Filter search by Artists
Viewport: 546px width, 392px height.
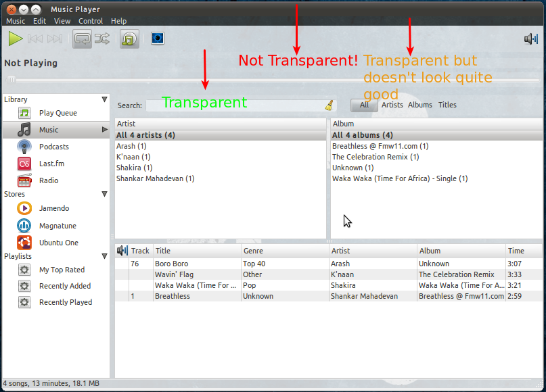(x=392, y=105)
